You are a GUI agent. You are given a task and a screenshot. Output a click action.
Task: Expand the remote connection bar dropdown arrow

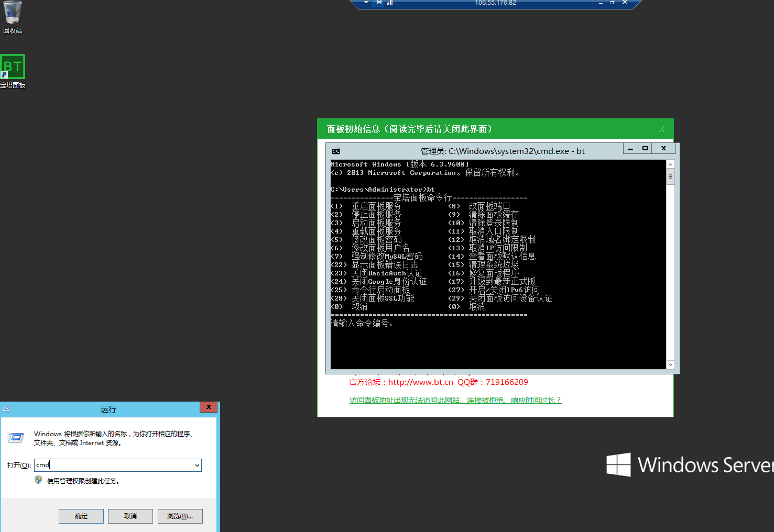pos(366,3)
